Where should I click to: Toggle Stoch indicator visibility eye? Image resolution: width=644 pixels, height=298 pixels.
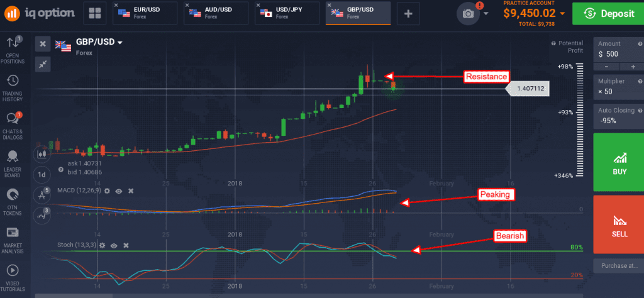point(114,245)
